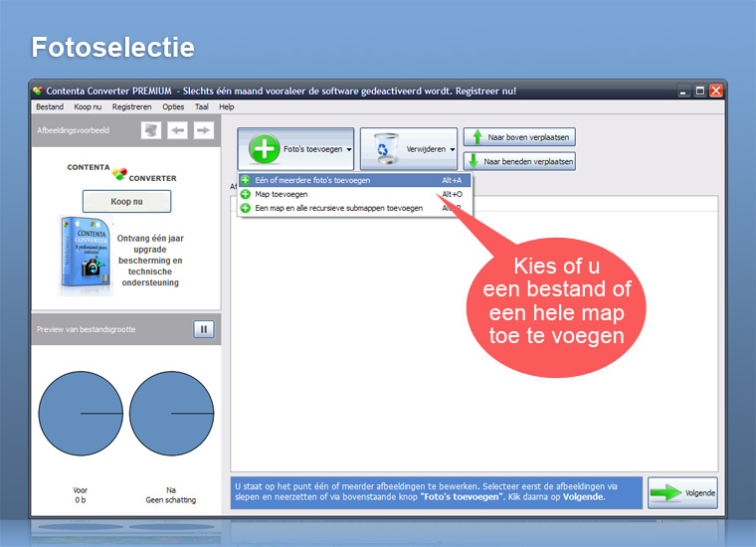Viewport: 756px width, 547px height.
Task: Open the Help menu
Action: (x=227, y=107)
